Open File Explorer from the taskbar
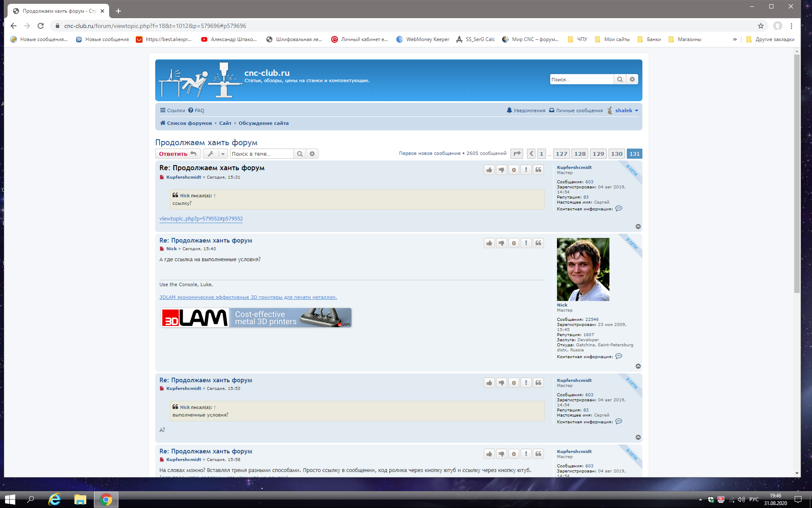This screenshot has width=812, height=508. tap(80, 500)
